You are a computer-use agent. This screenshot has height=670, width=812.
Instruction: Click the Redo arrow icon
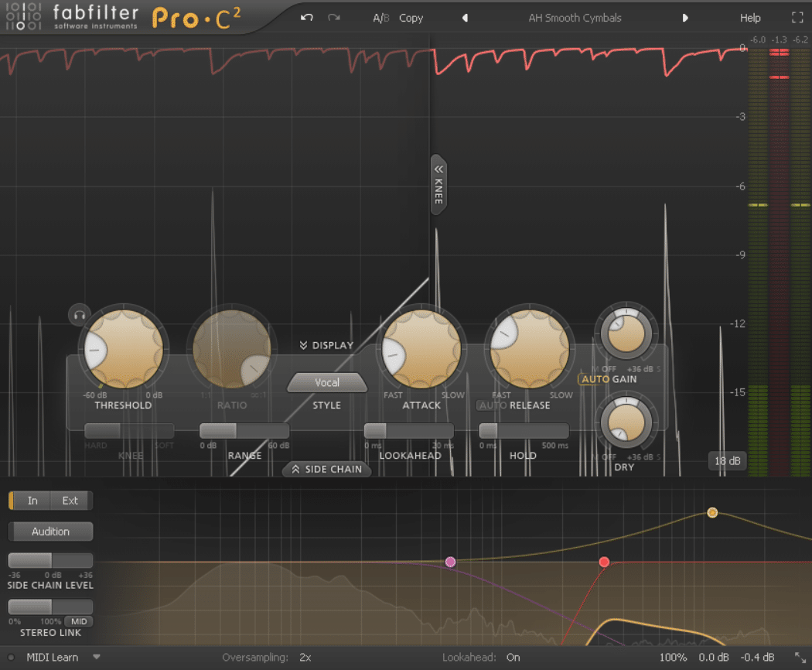tap(334, 18)
